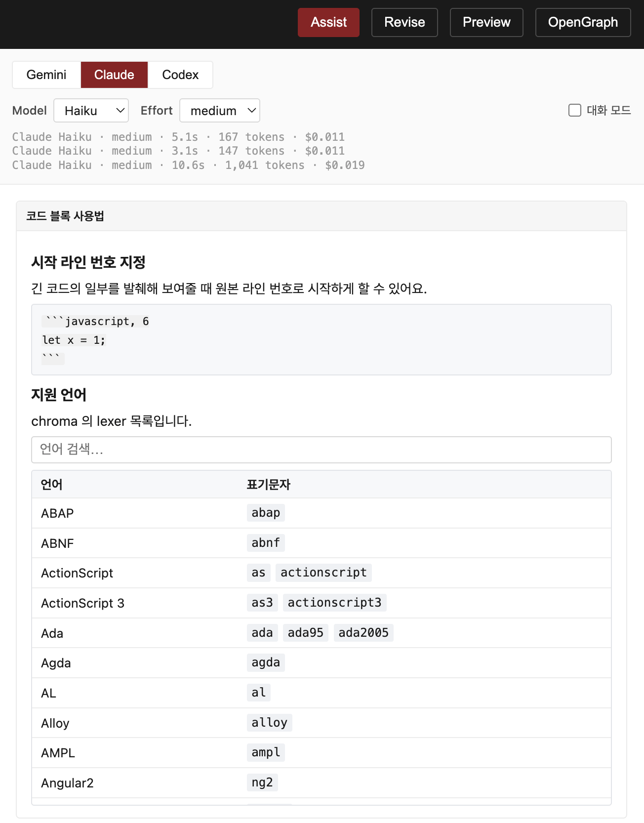Enable the 대화 모드 checkbox

(x=575, y=110)
